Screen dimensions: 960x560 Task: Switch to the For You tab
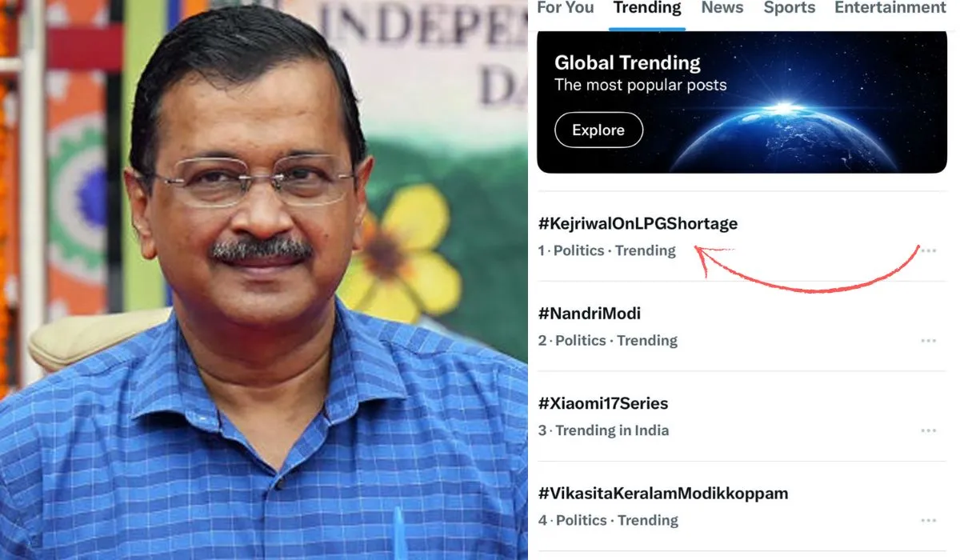click(566, 8)
